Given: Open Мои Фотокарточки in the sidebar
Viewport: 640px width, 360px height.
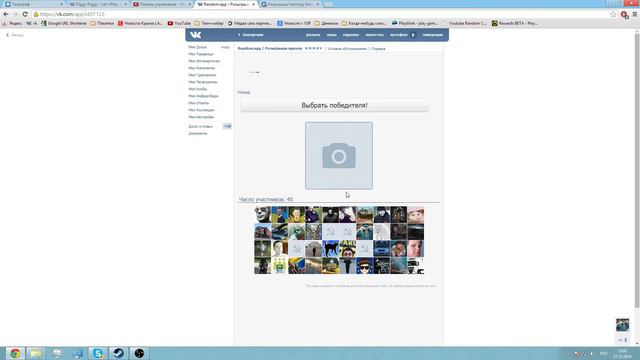Looking at the screenshot, I should 204,61.
